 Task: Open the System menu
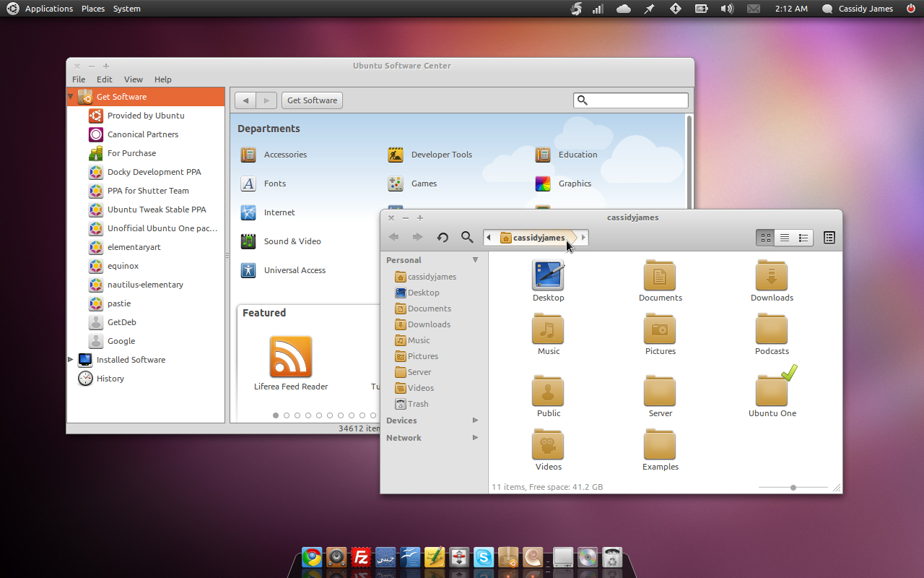click(127, 9)
